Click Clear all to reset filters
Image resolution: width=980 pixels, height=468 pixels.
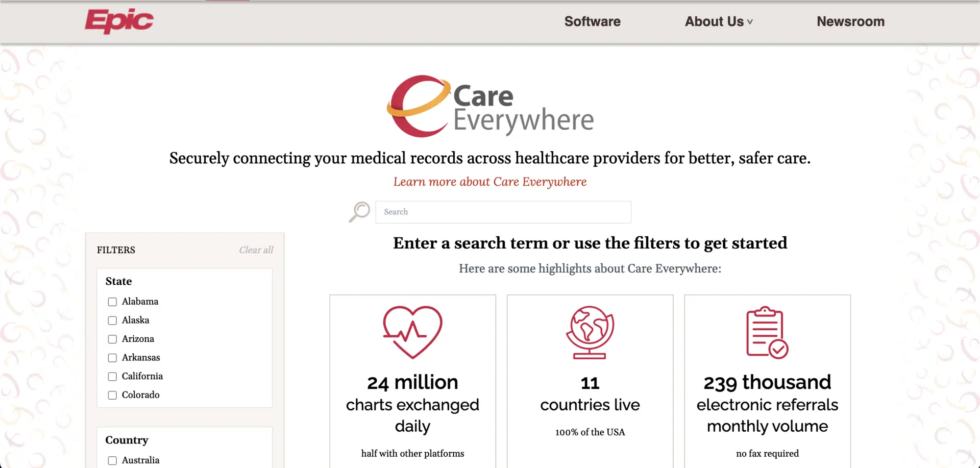256,250
